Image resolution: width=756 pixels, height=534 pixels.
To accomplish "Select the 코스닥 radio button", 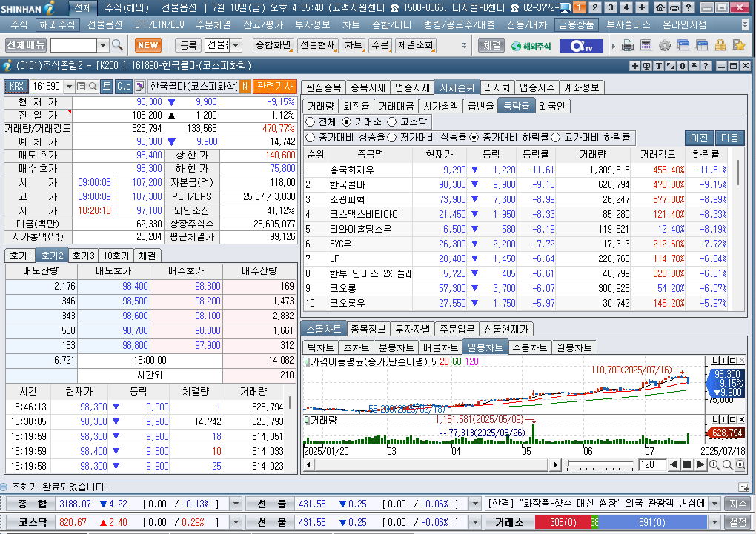I will tap(391, 122).
